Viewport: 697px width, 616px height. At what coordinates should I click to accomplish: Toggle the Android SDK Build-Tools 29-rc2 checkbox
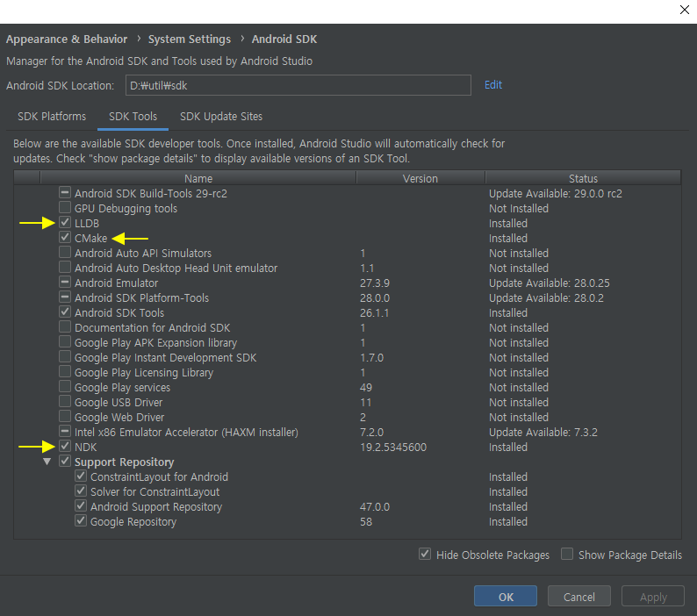pos(65,193)
